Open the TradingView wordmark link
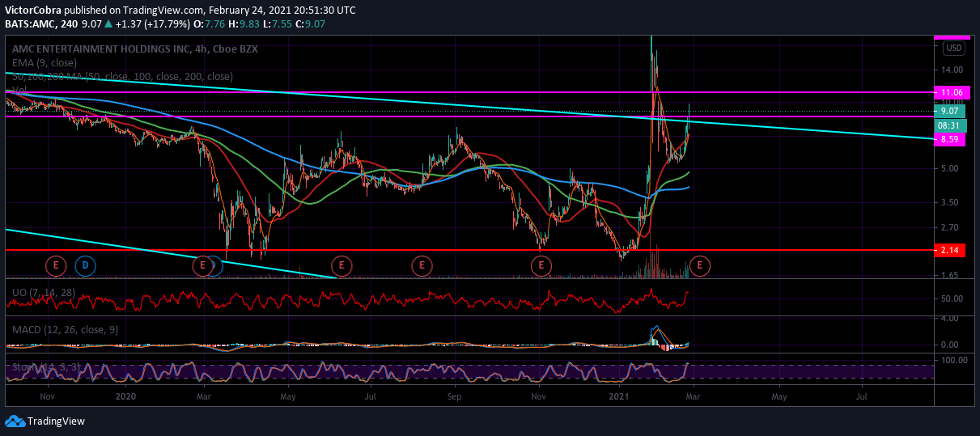Screen dimensions: 980x436 [56, 421]
